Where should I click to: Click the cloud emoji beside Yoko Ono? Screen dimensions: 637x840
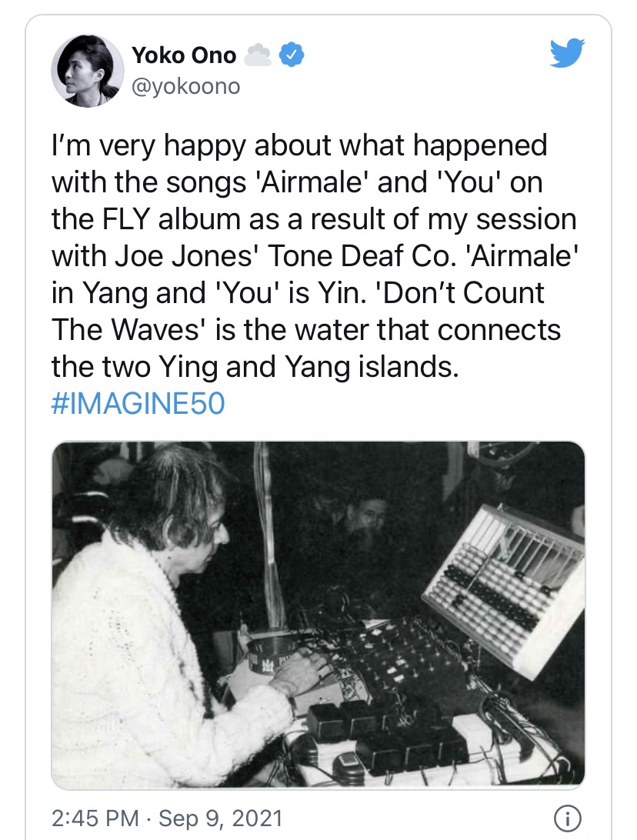click(x=256, y=55)
